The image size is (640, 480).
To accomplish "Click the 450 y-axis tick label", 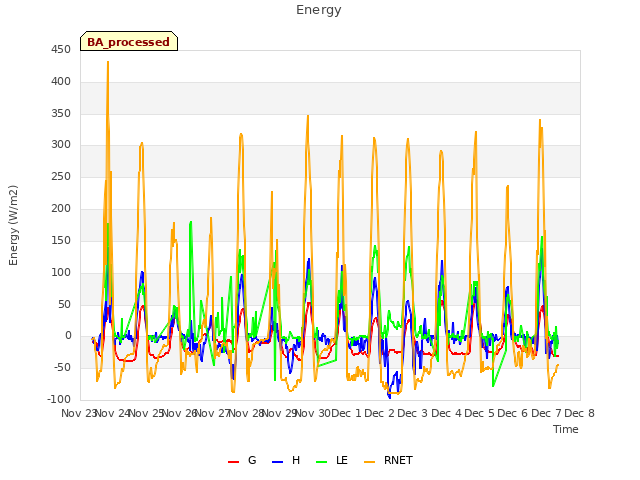I will (61, 50).
